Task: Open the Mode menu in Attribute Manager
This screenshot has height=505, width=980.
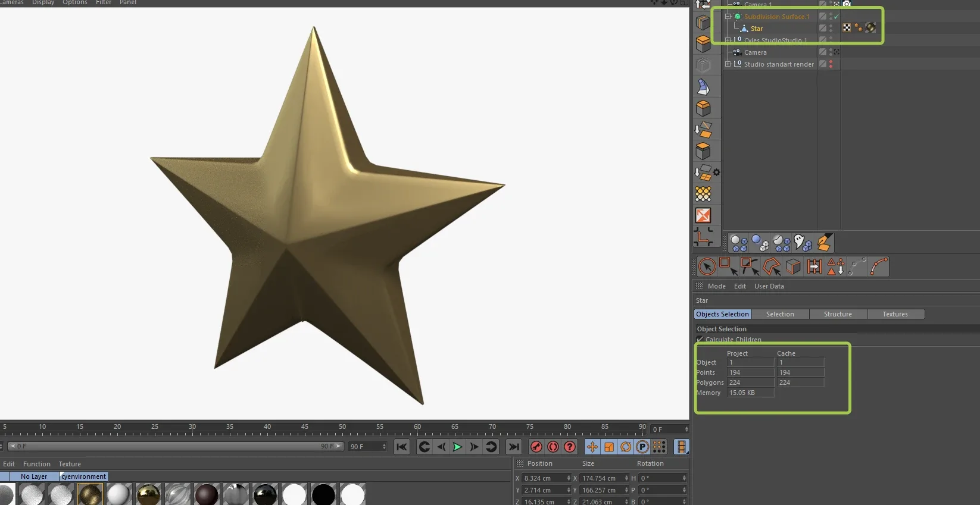Action: tap(717, 286)
